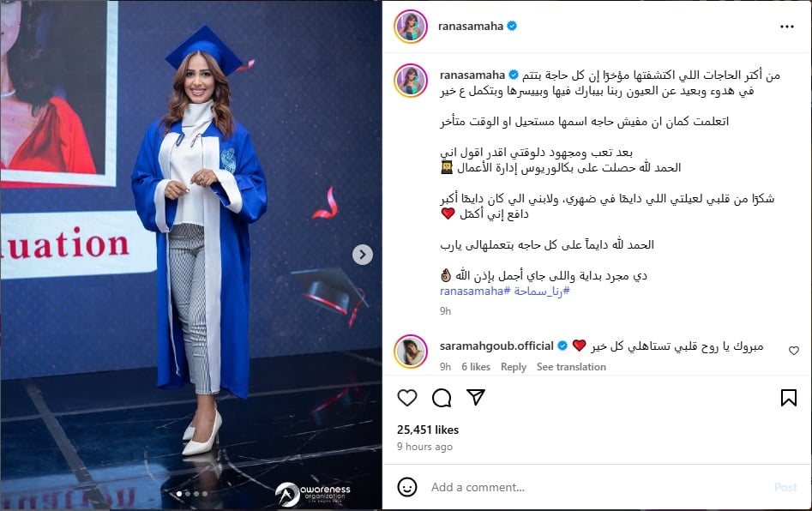Like saramahgoub.official's comment heart

(793, 351)
